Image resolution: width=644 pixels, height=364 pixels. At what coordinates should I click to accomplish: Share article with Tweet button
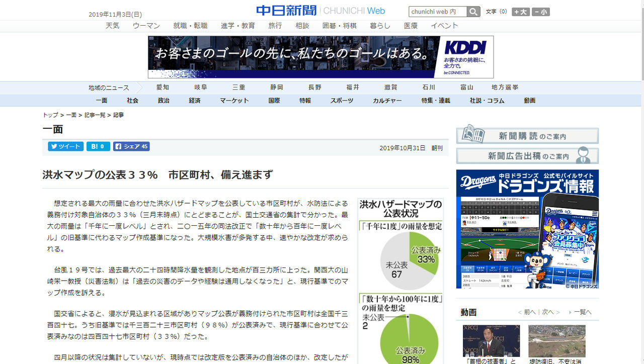pyautogui.click(x=66, y=147)
